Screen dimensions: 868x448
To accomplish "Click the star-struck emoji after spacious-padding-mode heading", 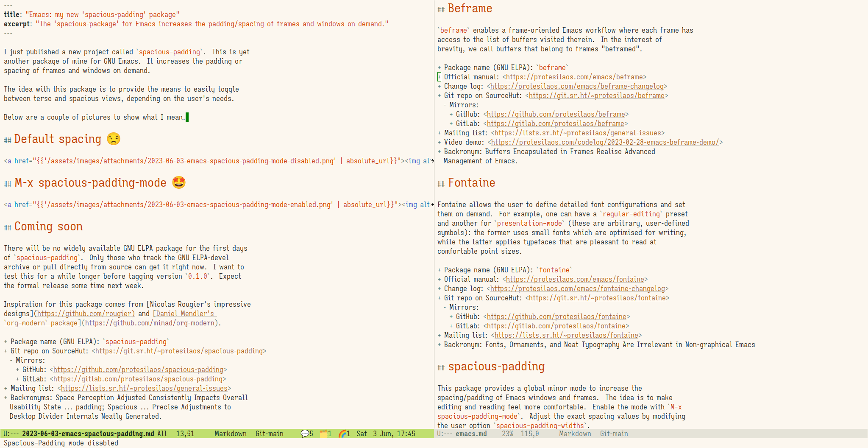I will click(x=179, y=182).
